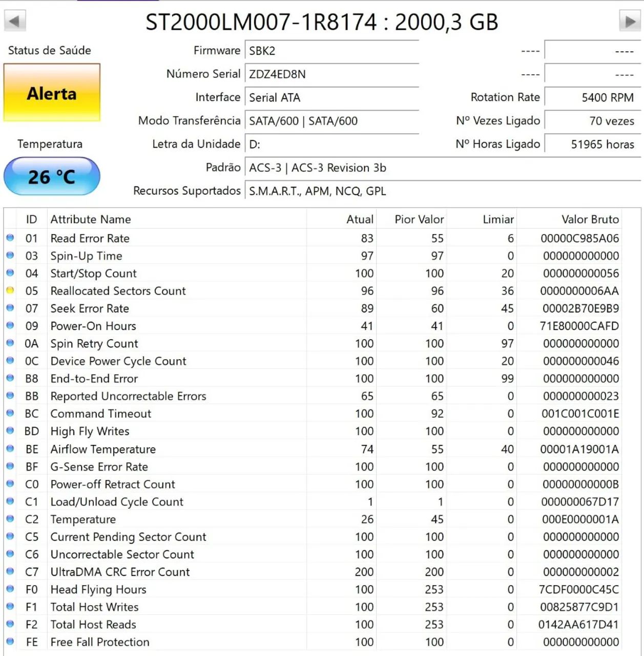Viewport: 644px width, 656px height.
Task: Click the 26 °C temperature indicator
Action: [52, 177]
